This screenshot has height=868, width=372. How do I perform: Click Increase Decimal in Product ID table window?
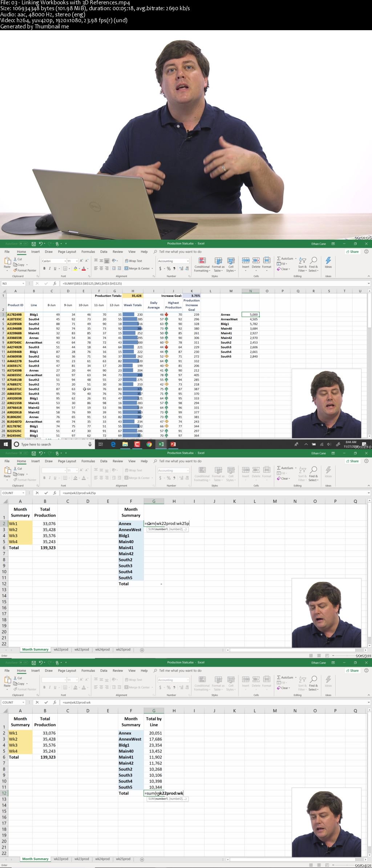[181, 268]
